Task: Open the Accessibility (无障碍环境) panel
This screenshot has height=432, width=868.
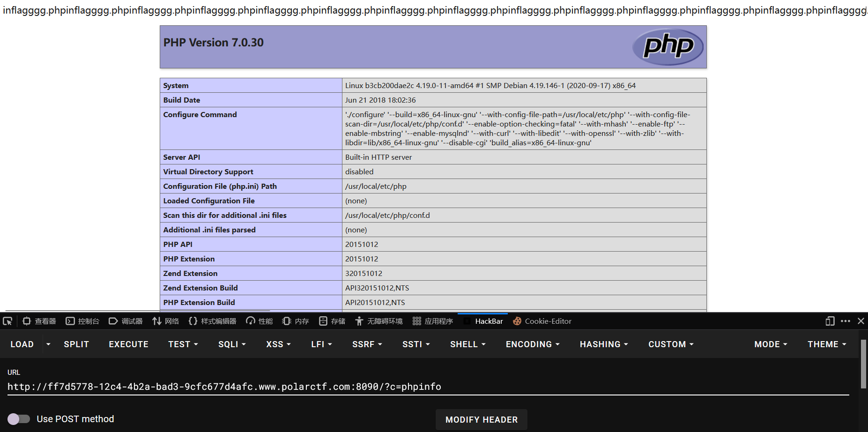Action: [x=378, y=321]
